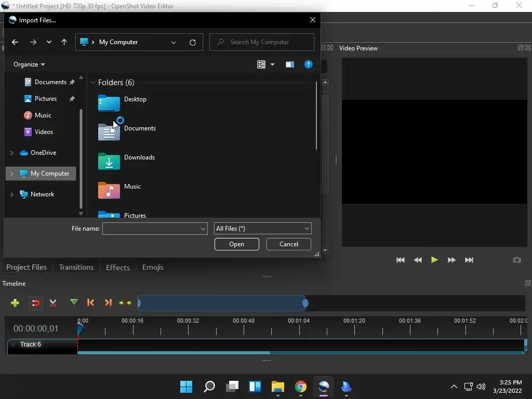The width and height of the screenshot is (532, 399).
Task: Open the File name dropdown arrow
Action: click(203, 229)
